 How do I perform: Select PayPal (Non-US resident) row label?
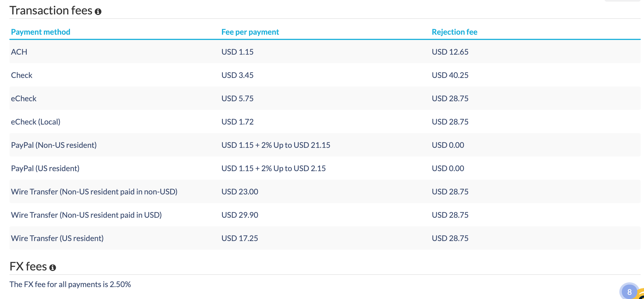[54, 145]
